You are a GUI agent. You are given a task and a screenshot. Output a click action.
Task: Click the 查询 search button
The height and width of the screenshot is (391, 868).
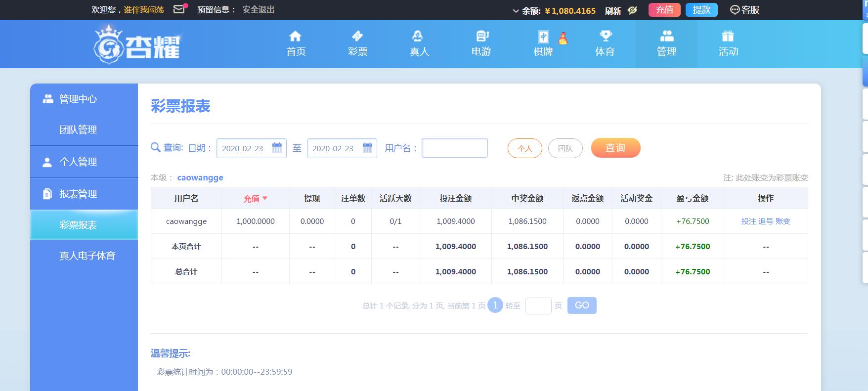[616, 148]
